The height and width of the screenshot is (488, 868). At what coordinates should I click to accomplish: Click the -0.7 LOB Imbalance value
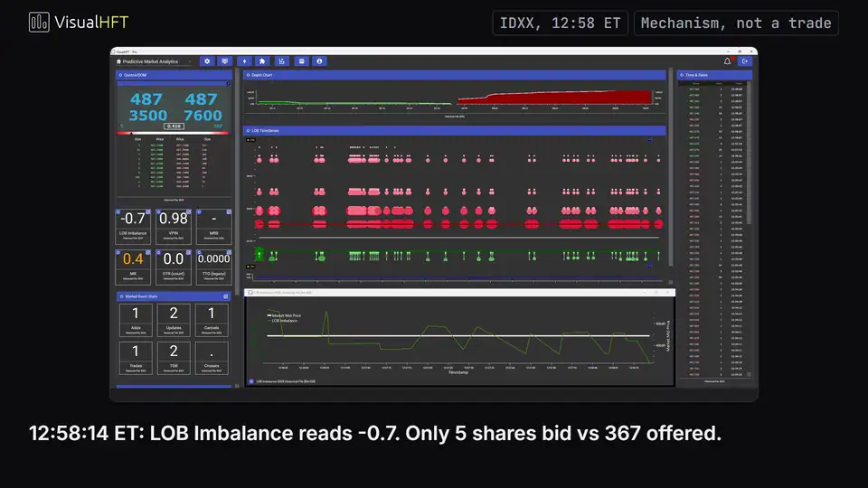click(133, 219)
